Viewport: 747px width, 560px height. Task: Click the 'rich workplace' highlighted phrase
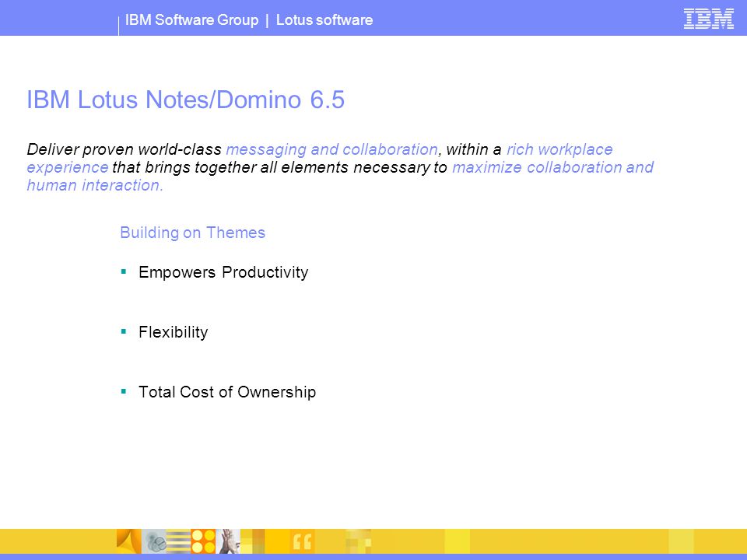pyautogui.click(x=559, y=149)
